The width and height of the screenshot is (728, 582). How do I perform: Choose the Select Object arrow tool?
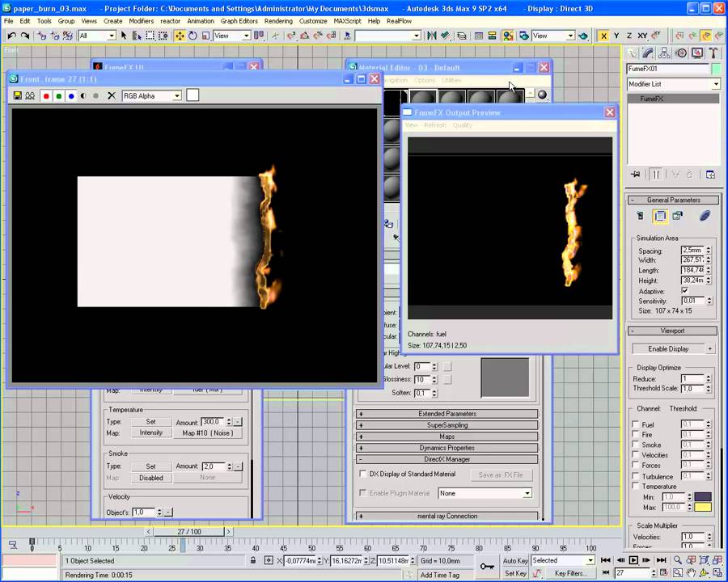pos(124,36)
